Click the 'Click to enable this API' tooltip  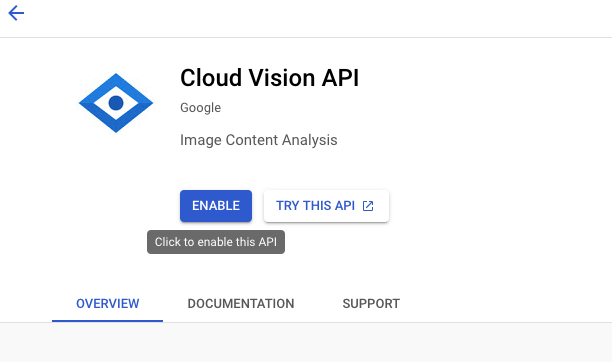(216, 242)
